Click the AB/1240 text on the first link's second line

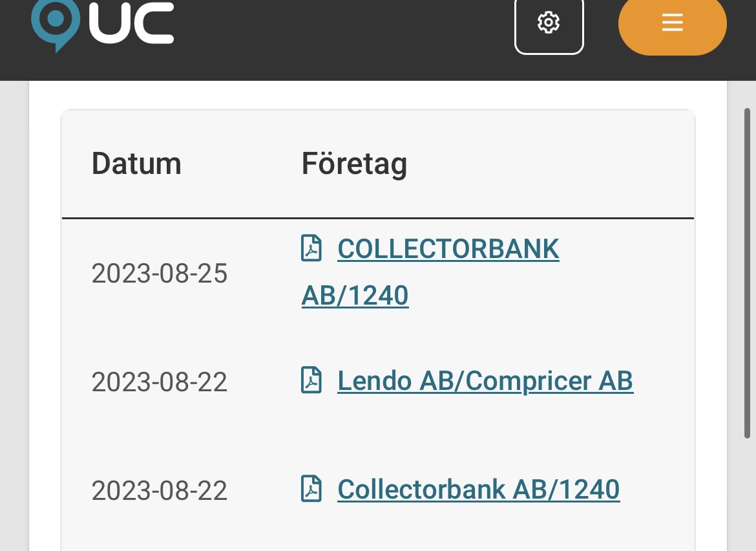click(355, 296)
